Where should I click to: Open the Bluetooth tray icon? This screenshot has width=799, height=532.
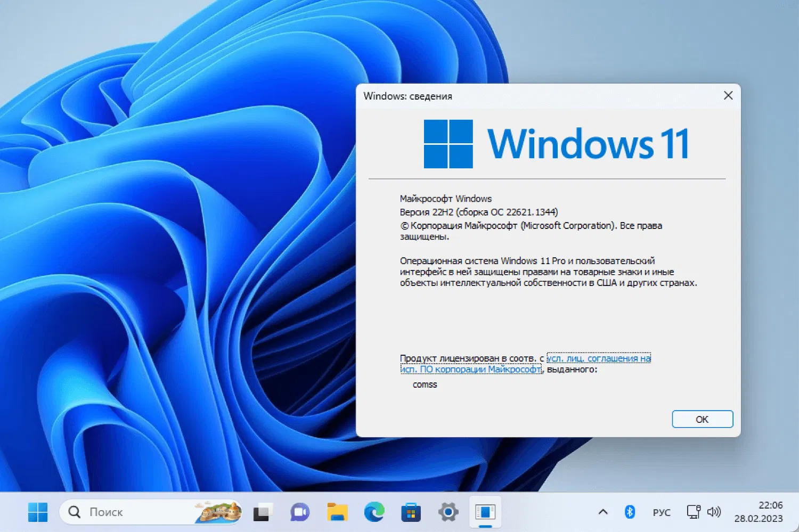(630, 512)
